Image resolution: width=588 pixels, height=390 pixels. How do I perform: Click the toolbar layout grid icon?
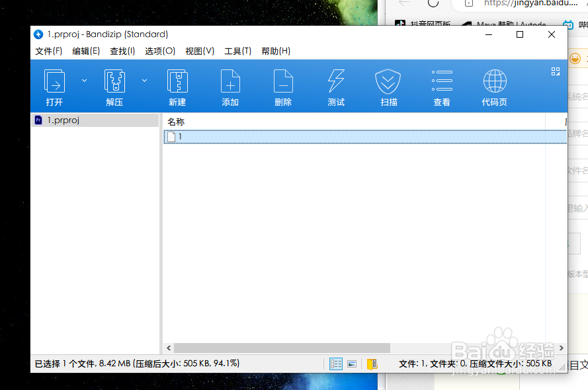tap(556, 71)
